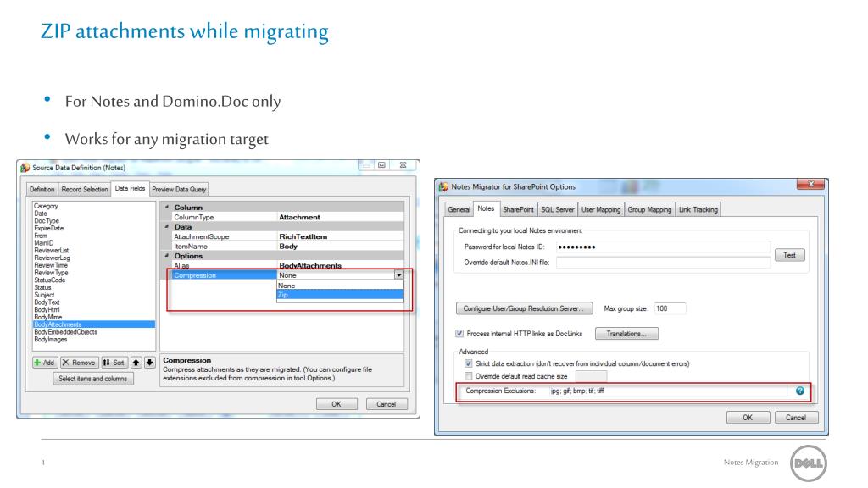Viewport: 868px width, 488px height.
Task: Click Cancel in Options dialog
Action: 796,418
